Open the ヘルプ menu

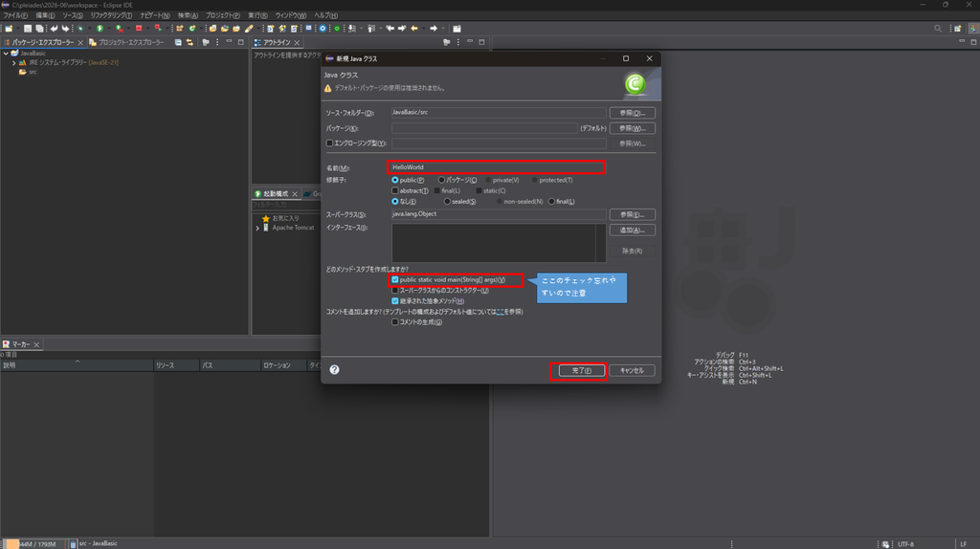click(x=325, y=15)
